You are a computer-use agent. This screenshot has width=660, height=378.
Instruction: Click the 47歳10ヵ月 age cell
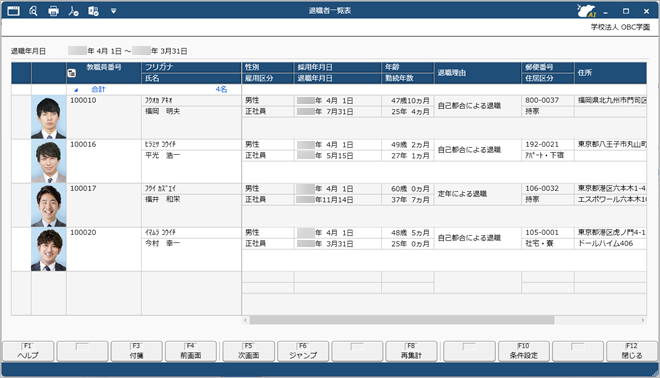pyautogui.click(x=407, y=101)
